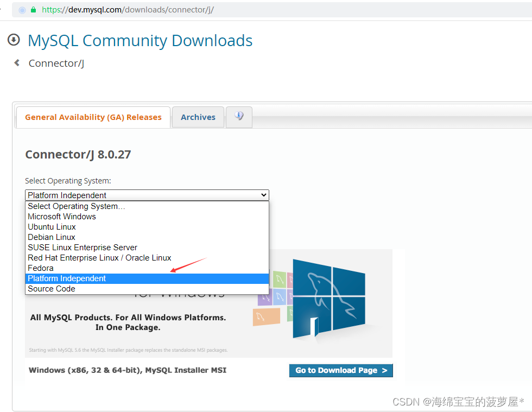
Task: Click the Connector/J 8.0.27 heading text
Action: [78, 154]
